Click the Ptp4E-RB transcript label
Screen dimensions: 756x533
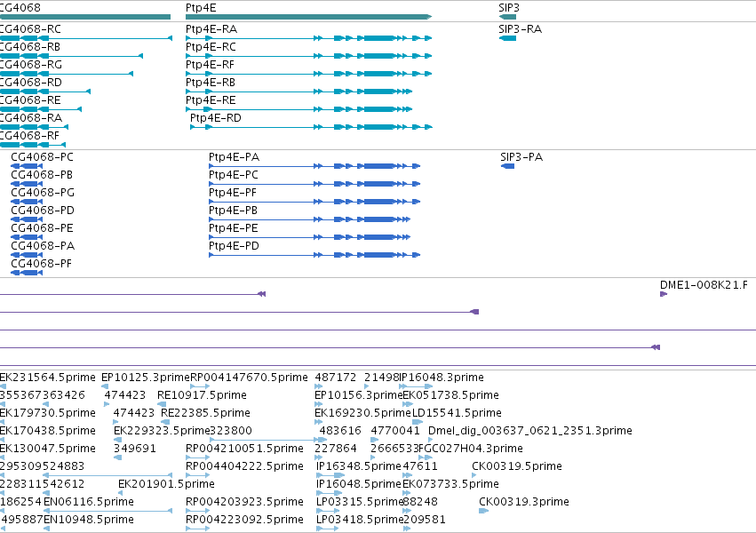211,83
